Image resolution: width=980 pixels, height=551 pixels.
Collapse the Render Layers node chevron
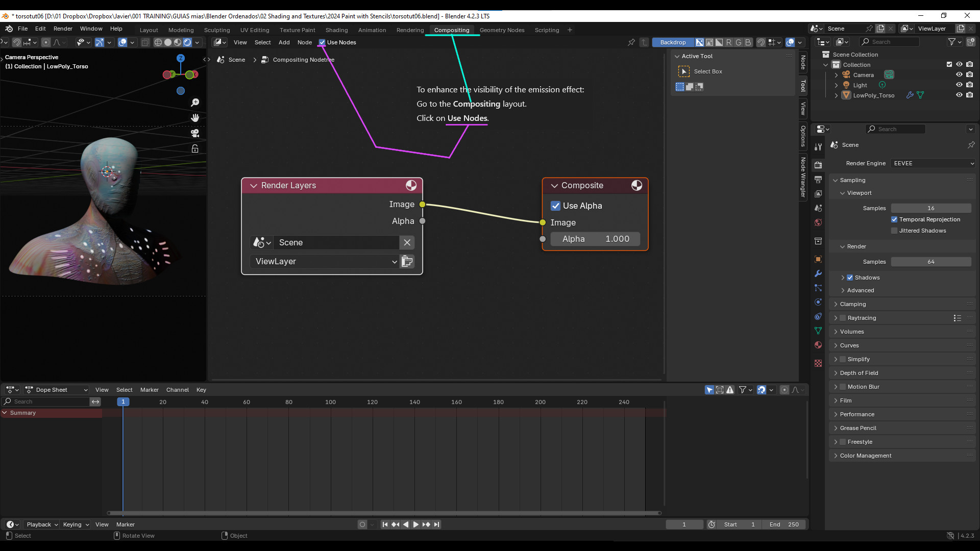point(253,186)
